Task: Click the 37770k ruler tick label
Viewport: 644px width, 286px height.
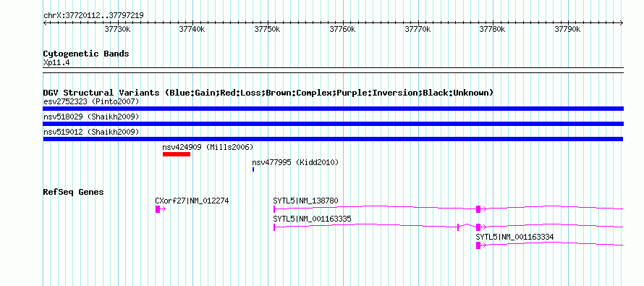Action: 418,29
